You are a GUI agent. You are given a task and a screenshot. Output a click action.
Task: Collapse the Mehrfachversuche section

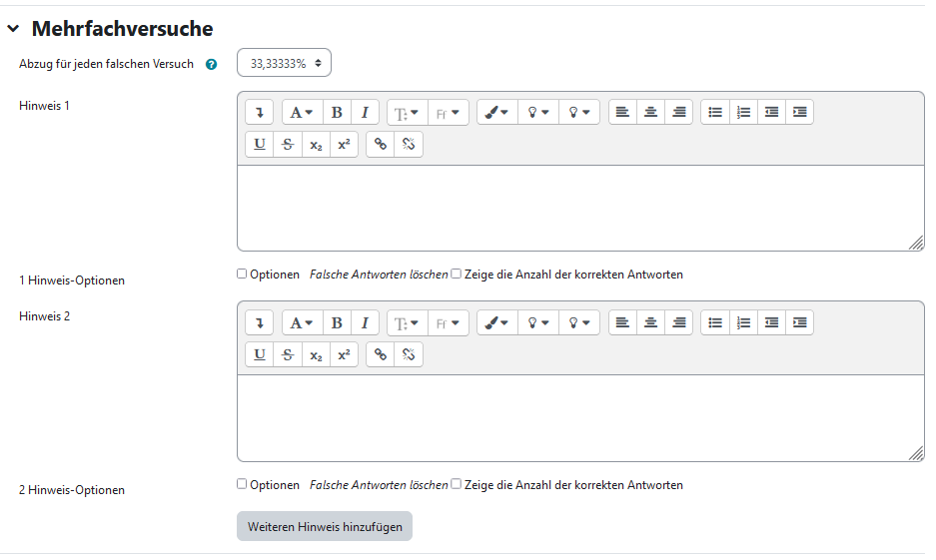point(13,29)
